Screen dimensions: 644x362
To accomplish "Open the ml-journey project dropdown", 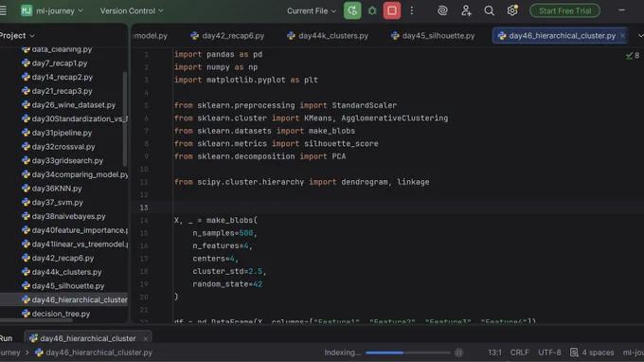I will click(x=59, y=10).
